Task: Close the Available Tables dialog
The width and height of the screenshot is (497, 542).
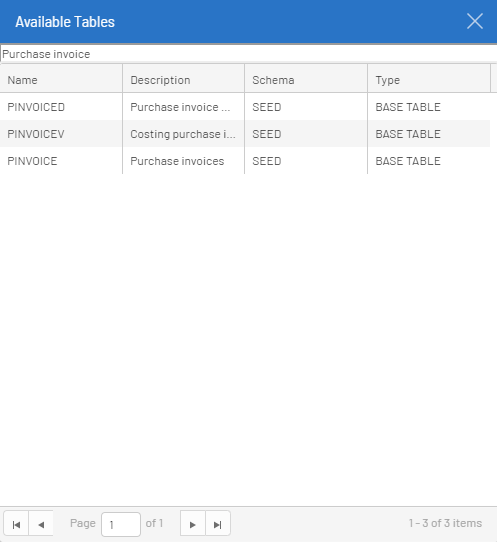Action: pos(475,21)
